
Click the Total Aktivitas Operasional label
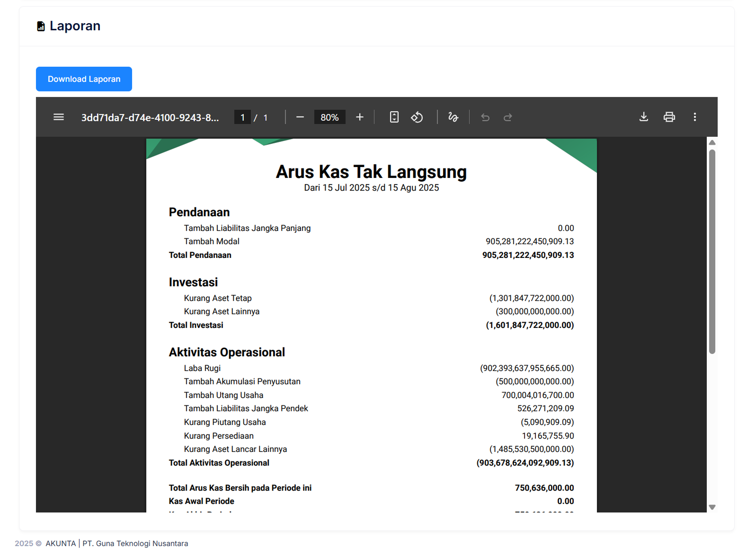tap(219, 463)
